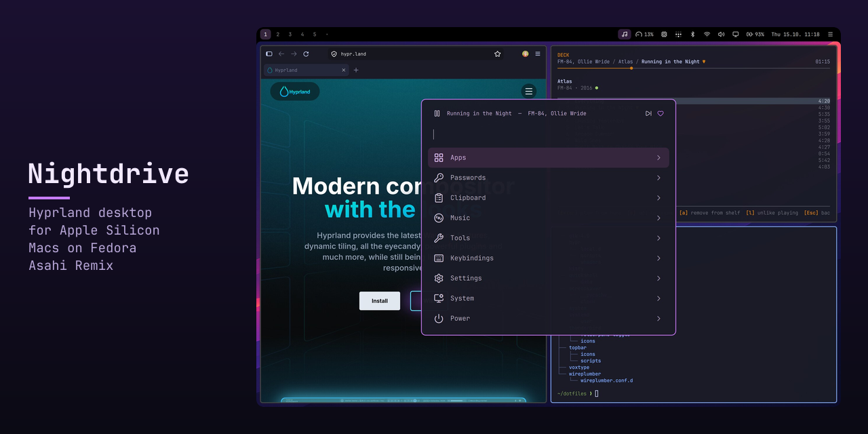Click the volume speaker icon in top bar
This screenshot has height=434, width=868.
point(721,34)
